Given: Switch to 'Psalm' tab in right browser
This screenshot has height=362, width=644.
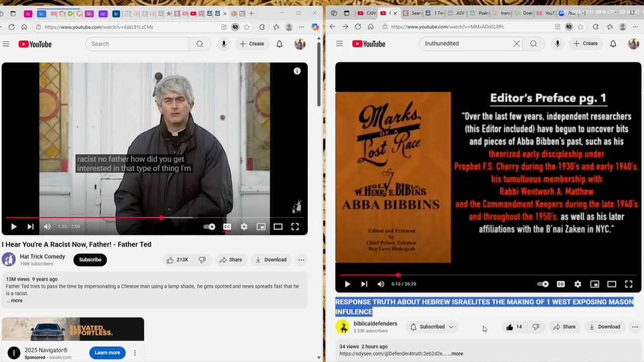Looking at the screenshot, I should pos(481,13).
